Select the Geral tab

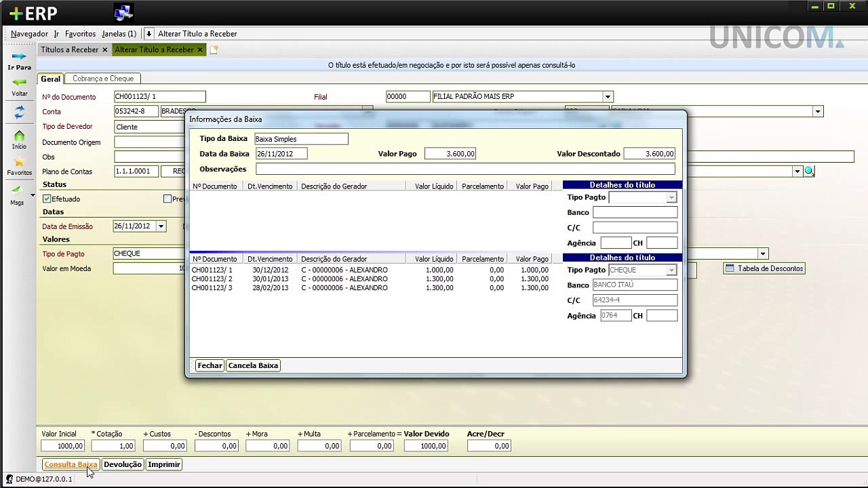(50, 79)
